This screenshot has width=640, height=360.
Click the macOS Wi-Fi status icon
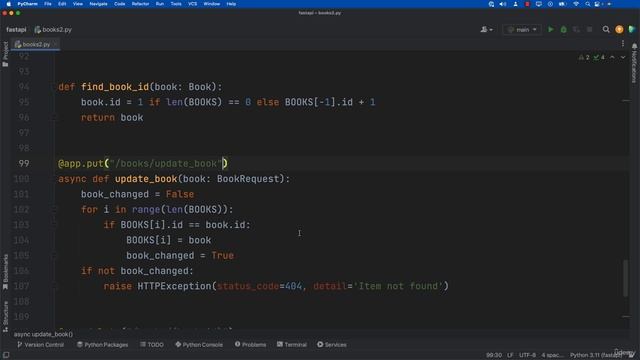tap(576, 4)
